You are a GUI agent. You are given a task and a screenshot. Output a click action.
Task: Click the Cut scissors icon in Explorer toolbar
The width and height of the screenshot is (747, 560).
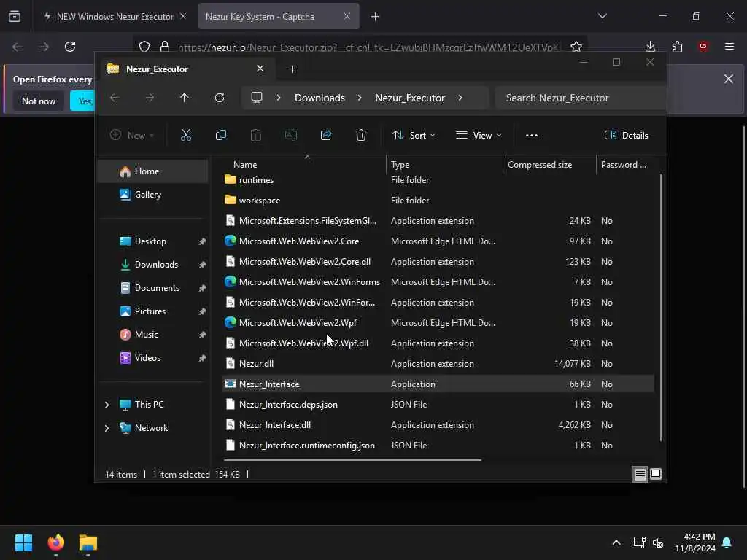[186, 135]
